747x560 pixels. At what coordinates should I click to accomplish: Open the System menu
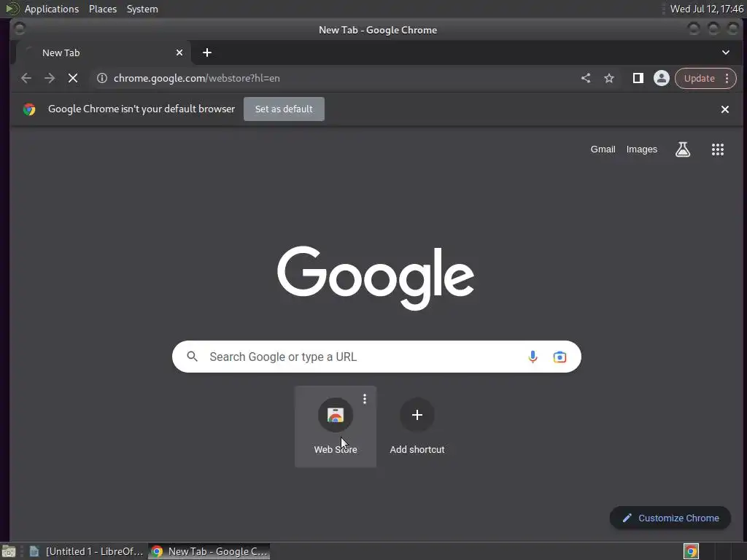[x=142, y=9]
